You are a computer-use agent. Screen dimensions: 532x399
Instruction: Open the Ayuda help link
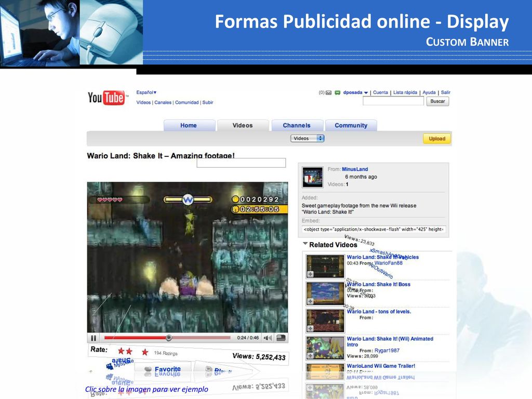(x=429, y=92)
